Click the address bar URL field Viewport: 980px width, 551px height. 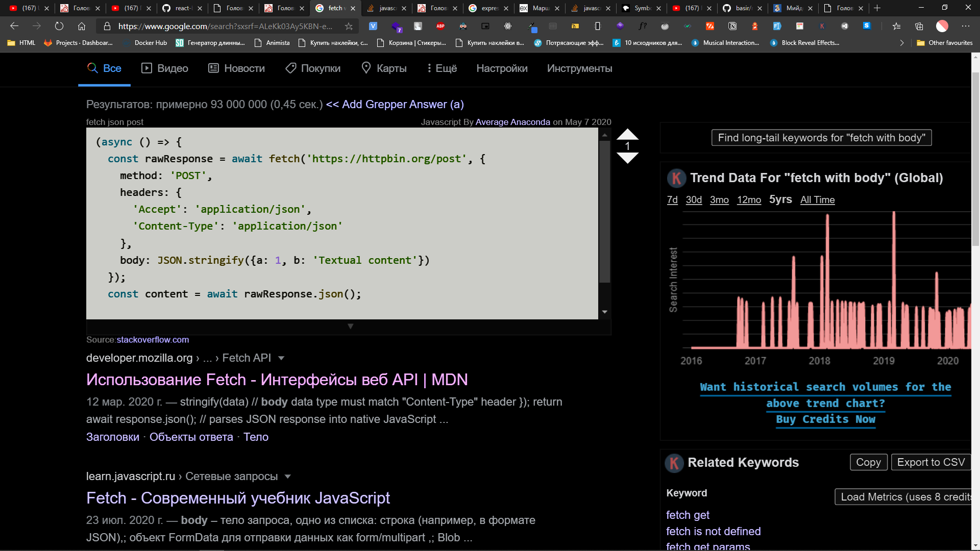tap(225, 26)
